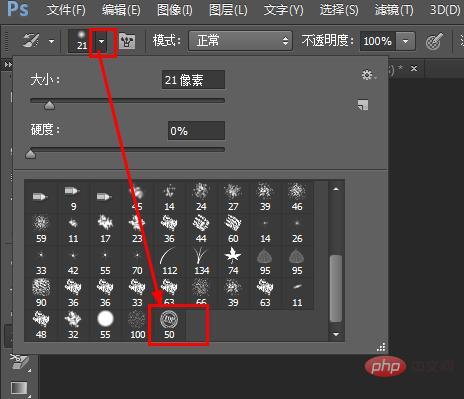Image resolution: width=464 pixels, height=399 pixels.
Task: Select the first brush tip in the top row
Action: tap(41, 197)
